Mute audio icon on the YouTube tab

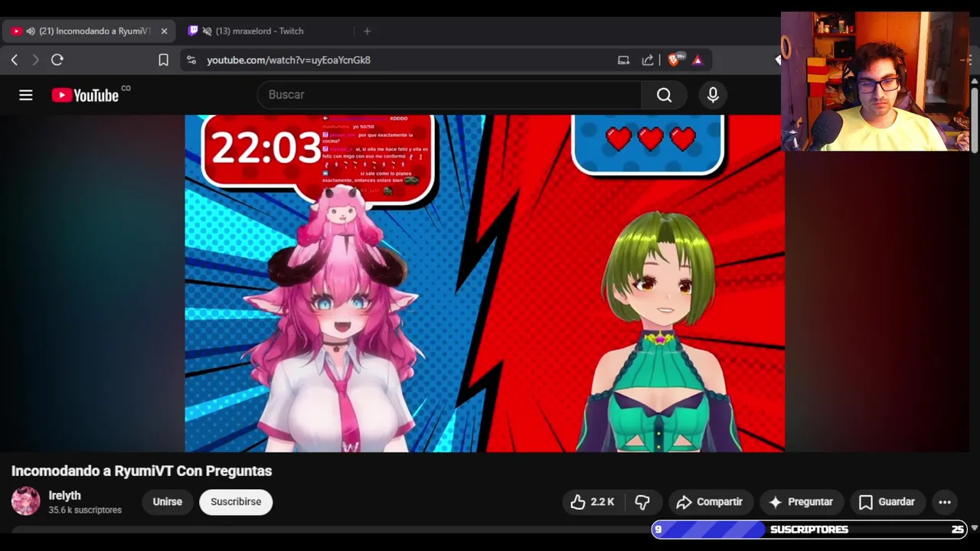click(x=31, y=31)
